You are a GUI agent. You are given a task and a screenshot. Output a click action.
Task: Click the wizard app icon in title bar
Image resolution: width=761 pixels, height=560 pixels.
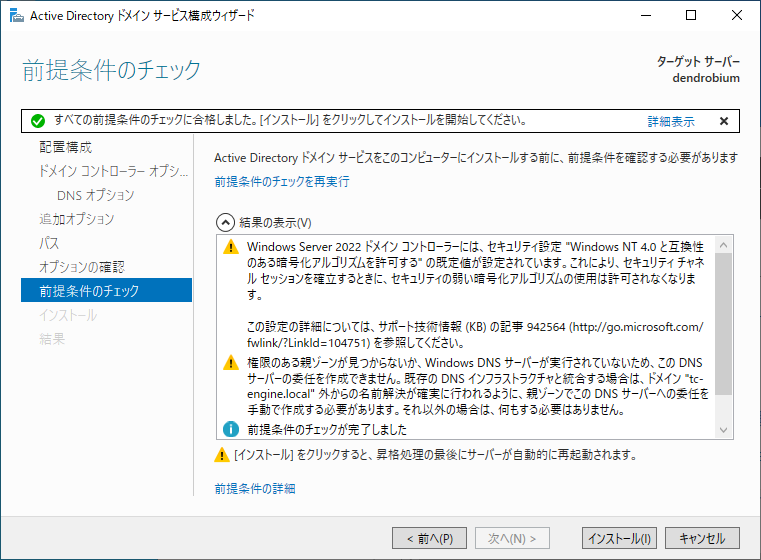click(x=17, y=16)
